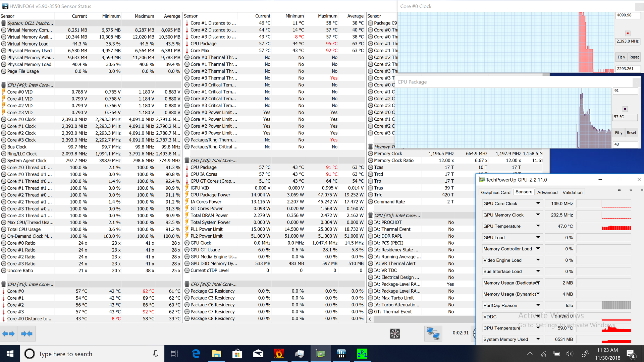Screen dimensions: 644x362
Task: Open the GPU-Z hamburger menu
Action: pyautogui.click(x=642, y=190)
